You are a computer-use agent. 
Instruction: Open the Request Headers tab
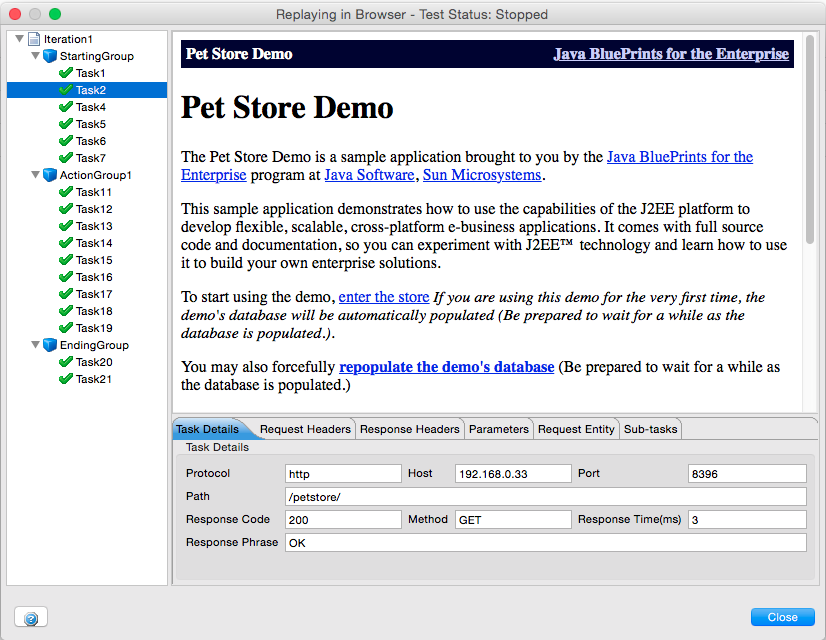click(x=305, y=429)
